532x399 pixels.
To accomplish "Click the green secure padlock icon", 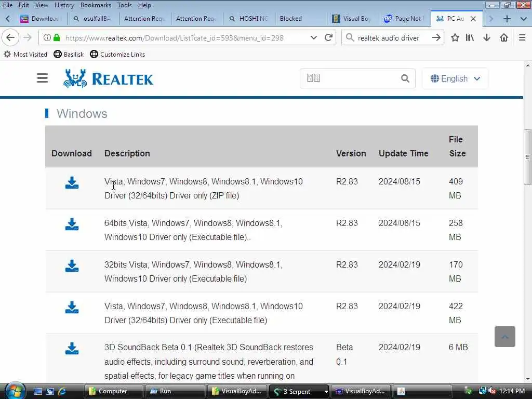I will [x=57, y=37].
